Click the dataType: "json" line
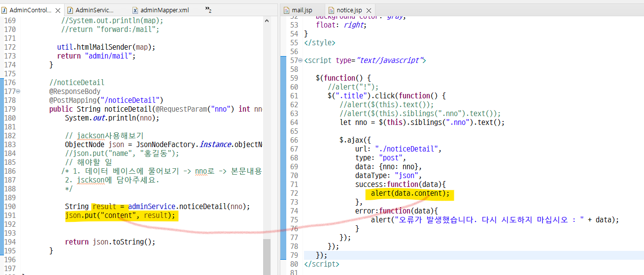Viewport: 644px width, 275px height. pos(389,176)
